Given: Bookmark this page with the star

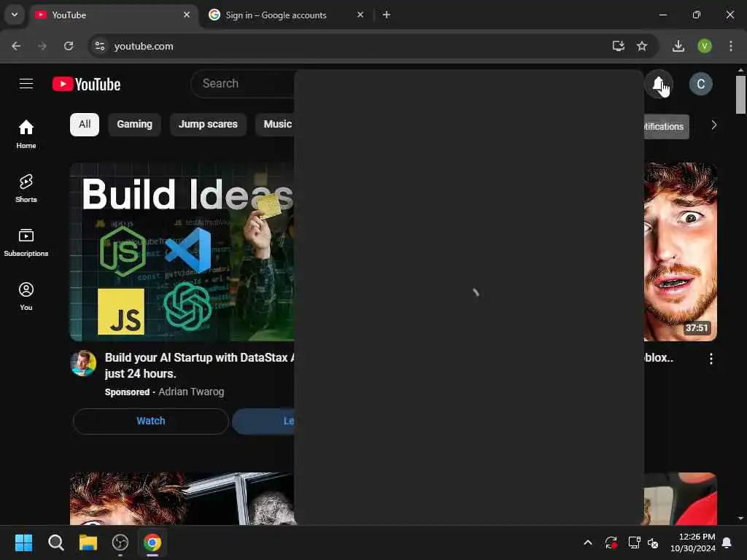Looking at the screenshot, I should pos(642,46).
